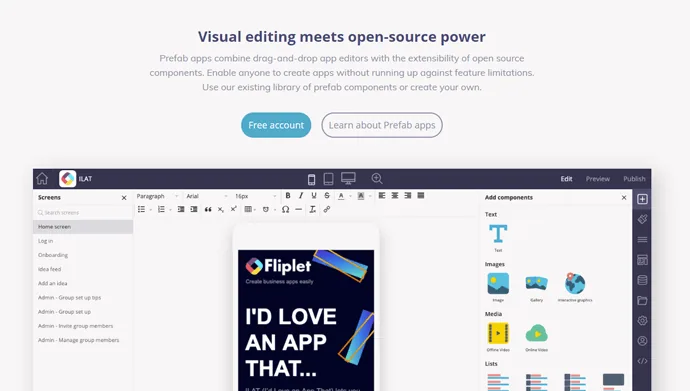
Task: Click the Image component icon
Action: (x=498, y=284)
